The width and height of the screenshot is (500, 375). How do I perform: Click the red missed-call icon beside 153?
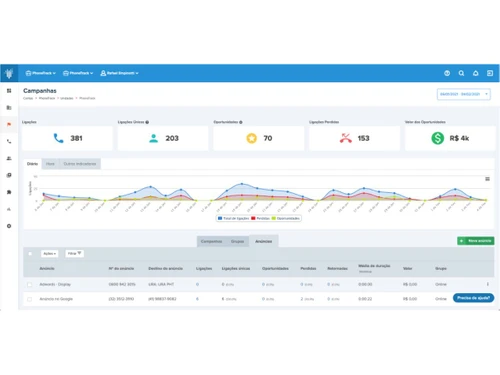click(x=346, y=138)
